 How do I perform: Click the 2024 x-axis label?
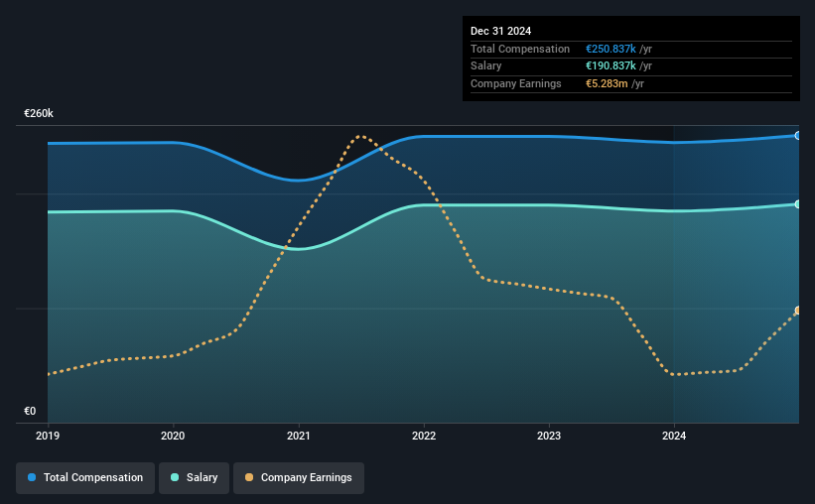coord(674,436)
